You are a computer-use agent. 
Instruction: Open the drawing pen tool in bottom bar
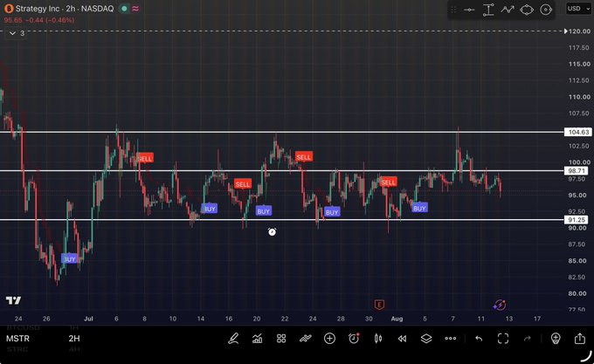click(233, 339)
